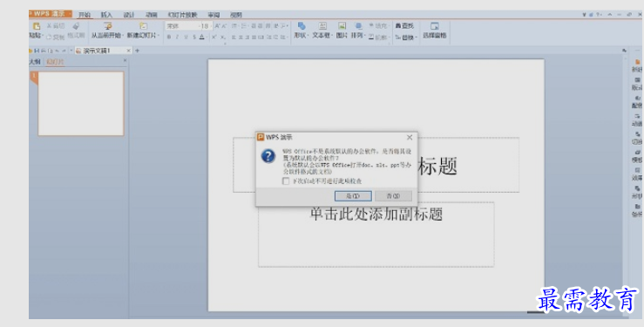Viewport: 644px width, 327px height.
Task: Open the Shapes (形状) gallery icon
Action: [302, 26]
